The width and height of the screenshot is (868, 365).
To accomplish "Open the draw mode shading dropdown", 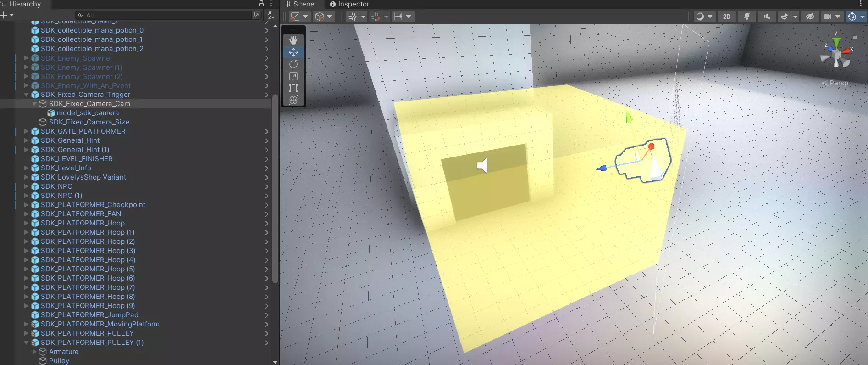I will tap(704, 17).
